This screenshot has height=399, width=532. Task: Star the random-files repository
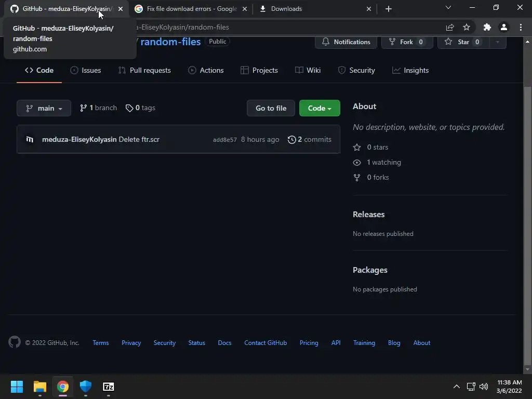tap(463, 42)
